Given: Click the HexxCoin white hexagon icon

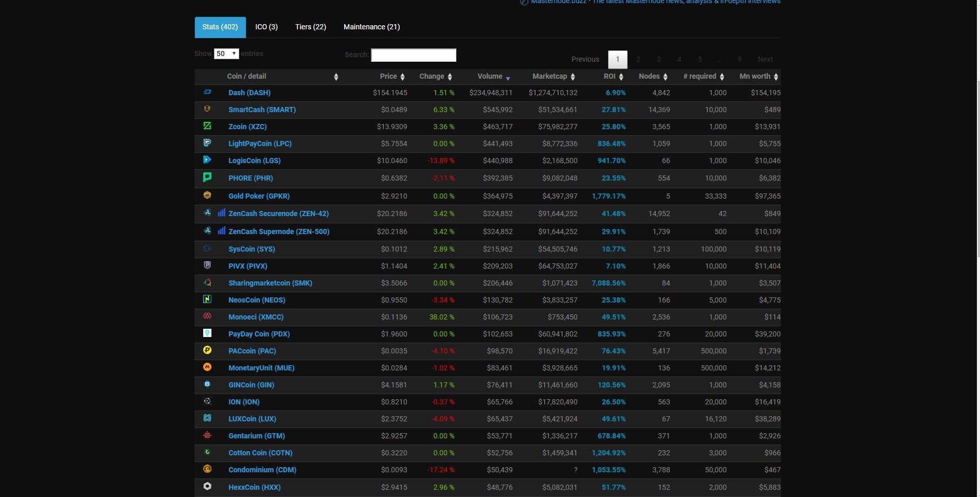Looking at the screenshot, I should tap(207, 486).
